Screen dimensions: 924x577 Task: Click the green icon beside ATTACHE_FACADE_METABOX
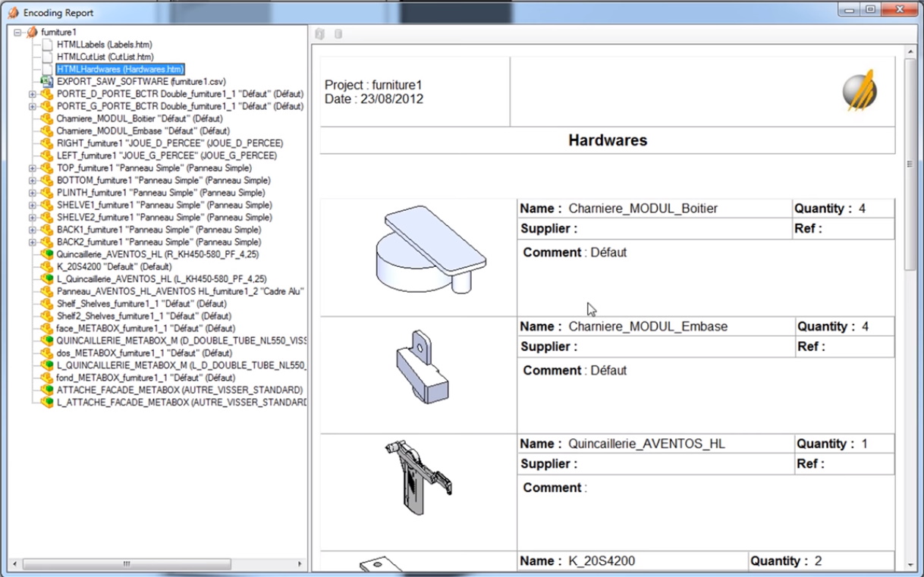47,390
